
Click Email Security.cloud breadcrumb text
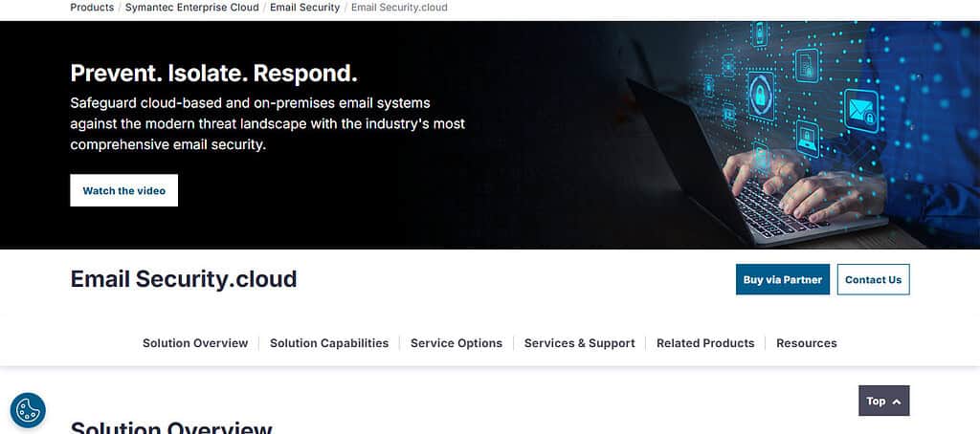click(x=399, y=8)
